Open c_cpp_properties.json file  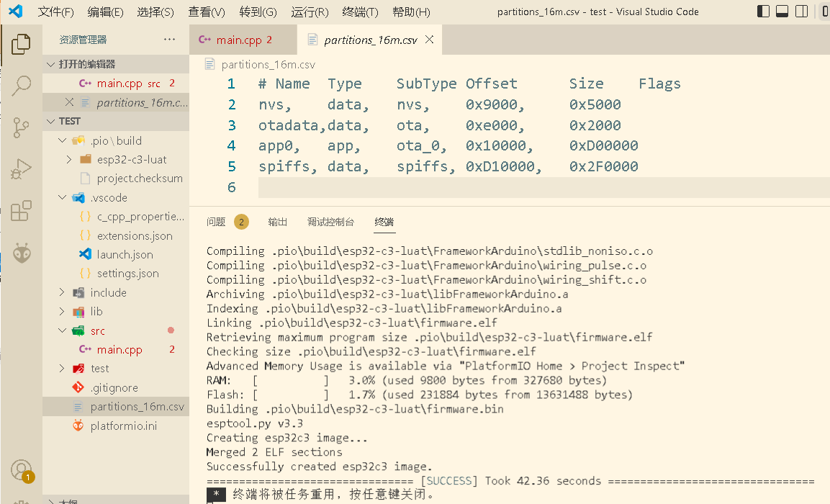115,217
